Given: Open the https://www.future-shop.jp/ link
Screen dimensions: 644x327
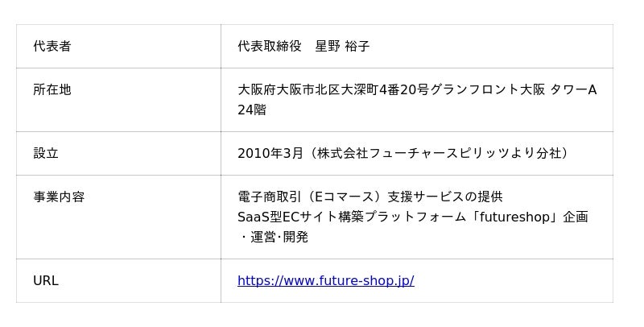Looking at the screenshot, I should [325, 281].
